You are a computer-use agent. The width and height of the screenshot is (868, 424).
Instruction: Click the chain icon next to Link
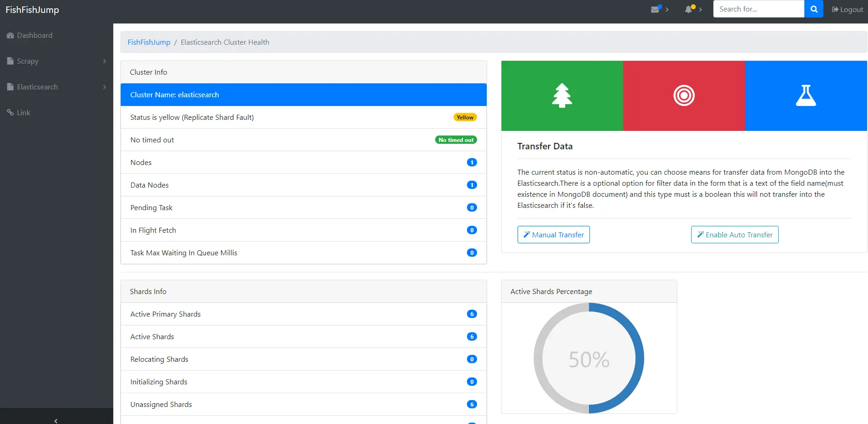point(11,112)
